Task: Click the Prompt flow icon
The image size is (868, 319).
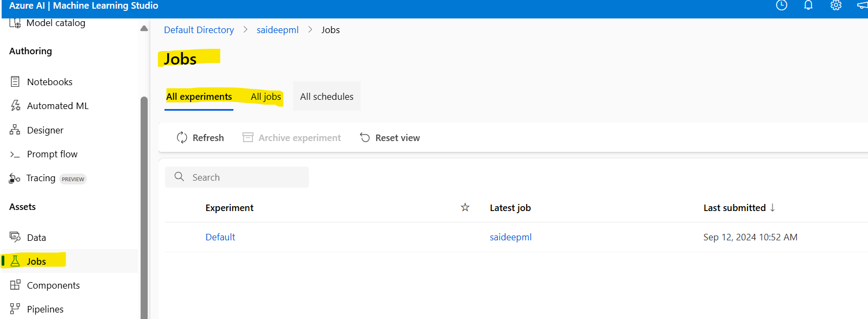Action: click(x=15, y=155)
